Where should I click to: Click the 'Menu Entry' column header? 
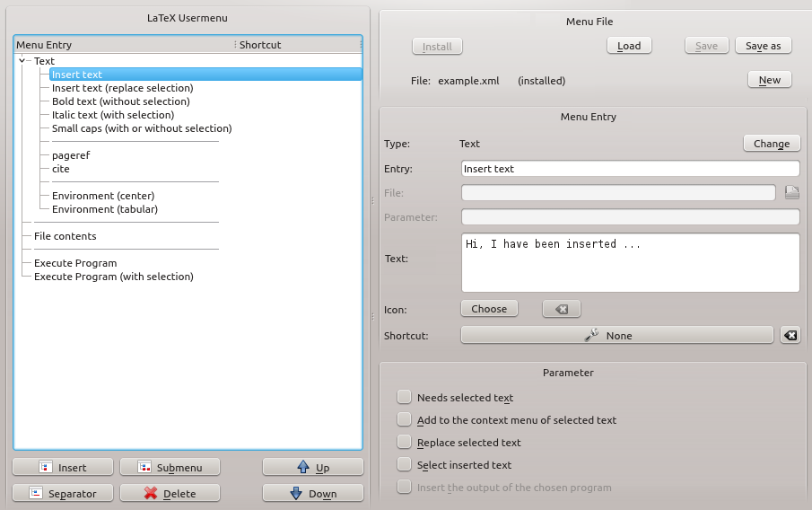[x=125, y=45]
